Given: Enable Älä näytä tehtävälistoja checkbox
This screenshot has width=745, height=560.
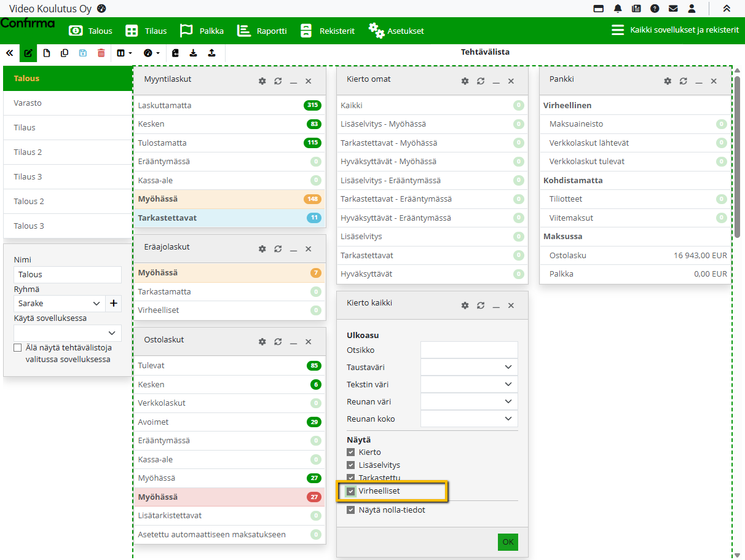Looking at the screenshot, I should [x=18, y=348].
